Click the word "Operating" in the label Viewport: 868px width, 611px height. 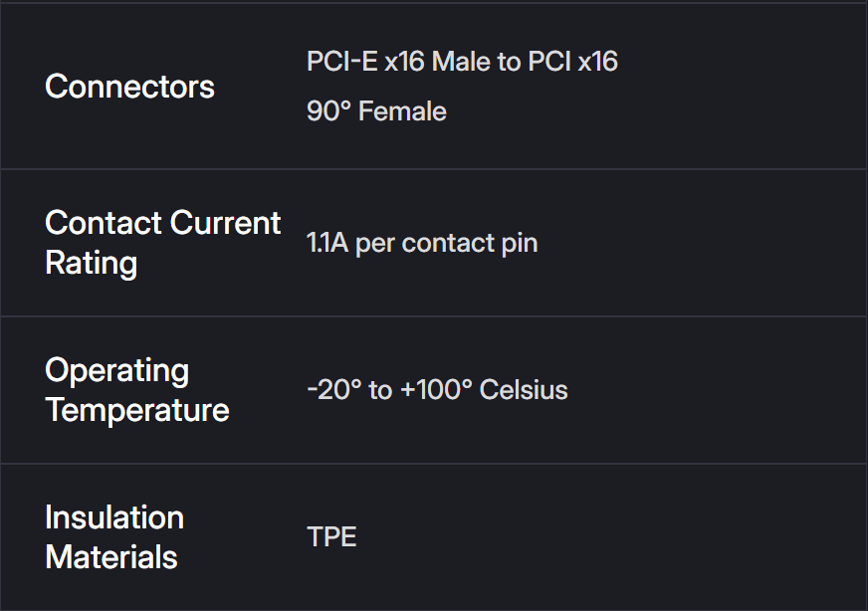116,370
